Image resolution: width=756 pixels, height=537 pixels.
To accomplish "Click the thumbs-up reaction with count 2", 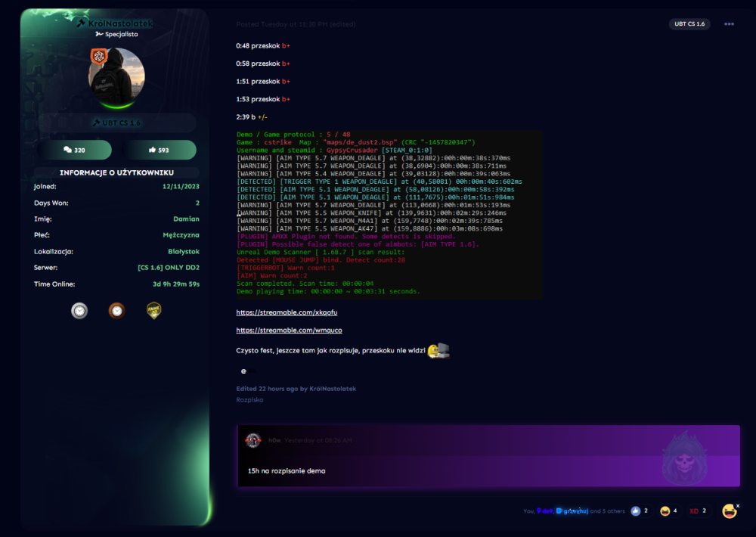I will click(641, 511).
